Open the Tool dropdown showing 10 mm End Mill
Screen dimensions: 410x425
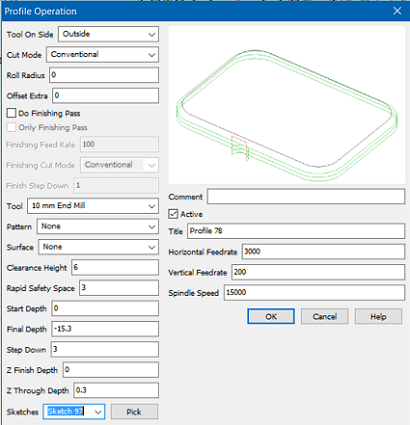click(x=93, y=206)
